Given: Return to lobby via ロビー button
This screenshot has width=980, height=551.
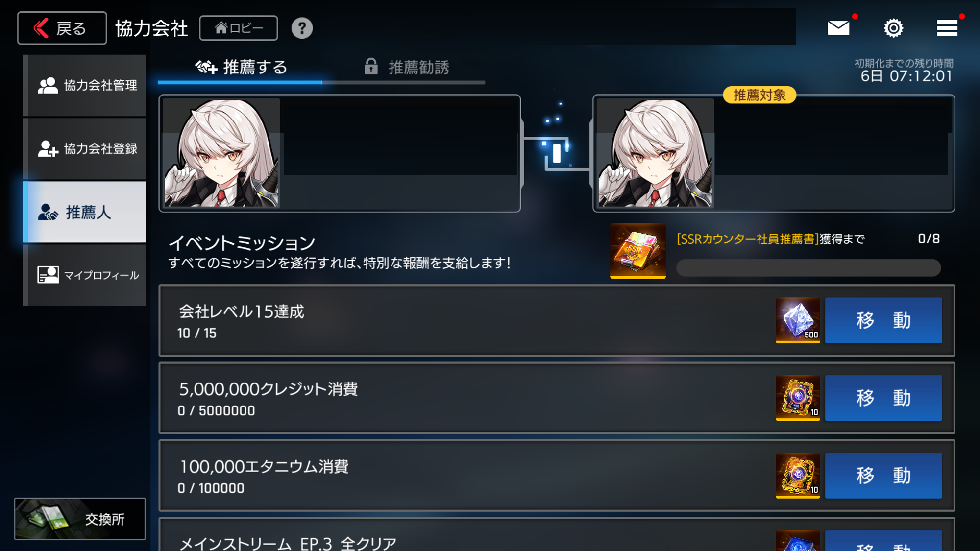Looking at the screenshot, I should coord(239,28).
